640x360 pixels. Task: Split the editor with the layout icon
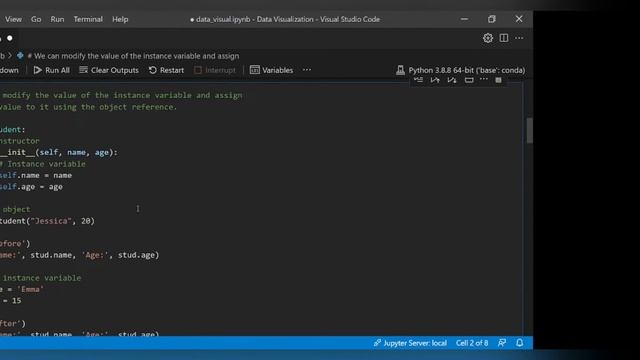coord(504,38)
